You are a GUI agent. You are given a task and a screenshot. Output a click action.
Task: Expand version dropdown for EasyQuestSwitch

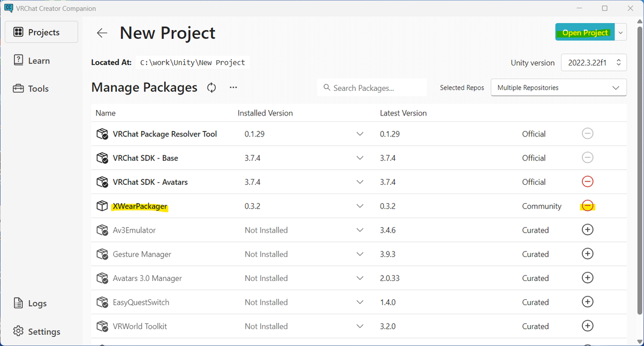pyautogui.click(x=360, y=302)
